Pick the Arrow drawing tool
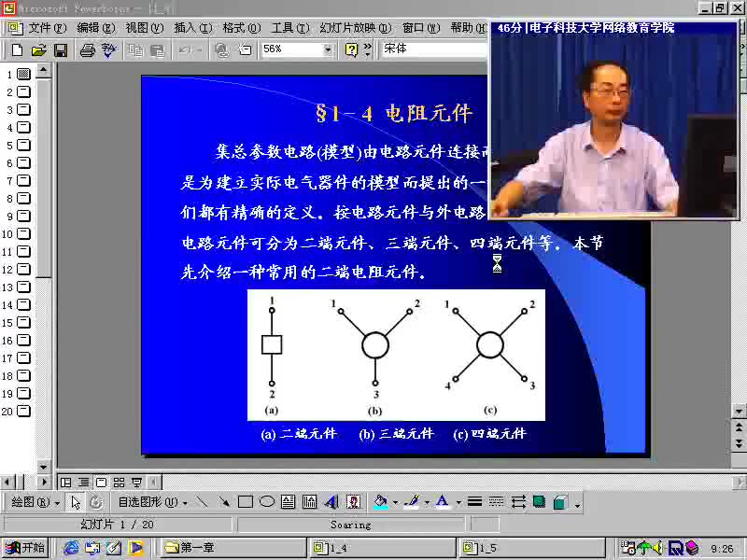 pyautogui.click(x=223, y=501)
